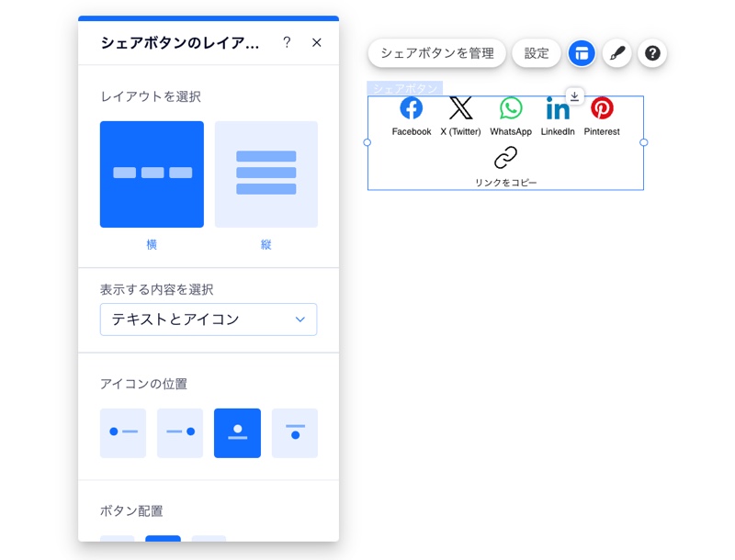The height and width of the screenshot is (560, 735).
Task: Click the left resize handle of widget
Action: point(367,142)
